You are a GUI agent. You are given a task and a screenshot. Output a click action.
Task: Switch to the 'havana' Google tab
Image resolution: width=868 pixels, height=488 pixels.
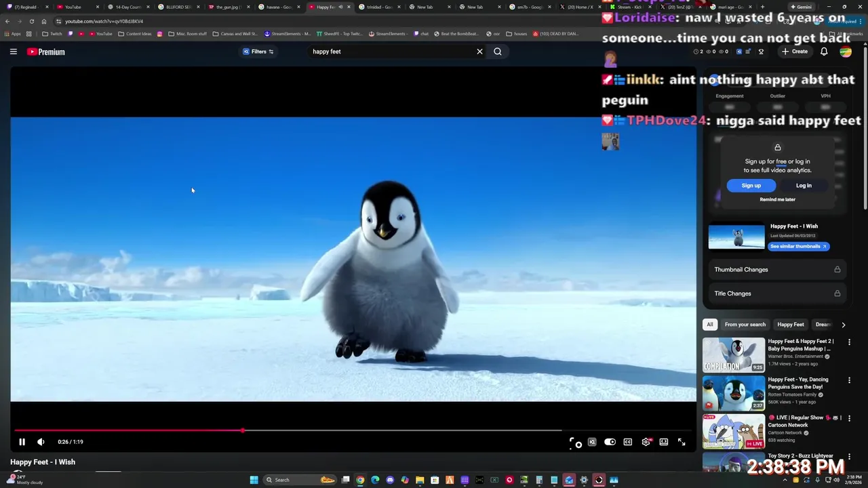(x=279, y=7)
